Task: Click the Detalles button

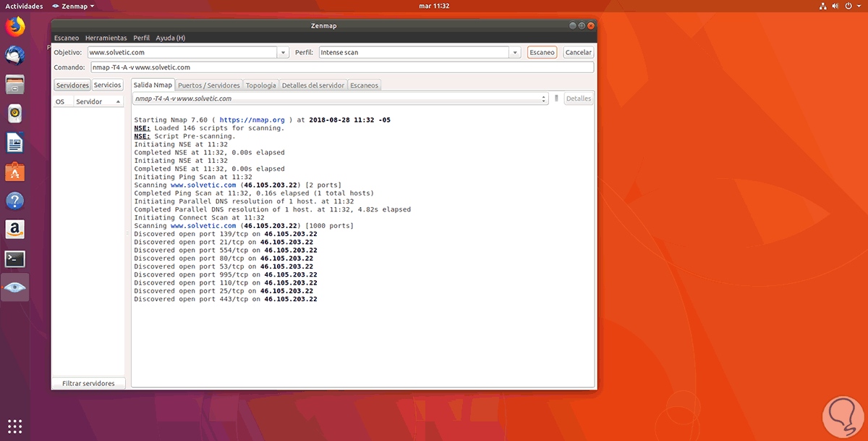Action: [x=579, y=98]
